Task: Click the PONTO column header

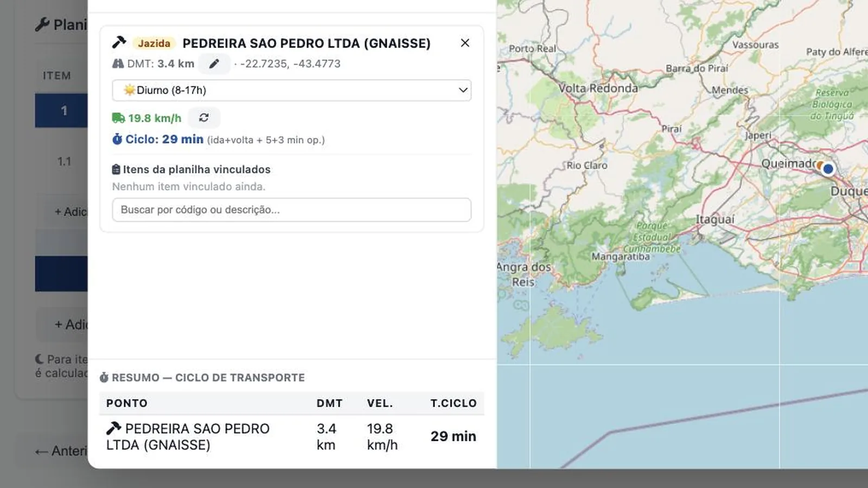Action: coord(127,403)
